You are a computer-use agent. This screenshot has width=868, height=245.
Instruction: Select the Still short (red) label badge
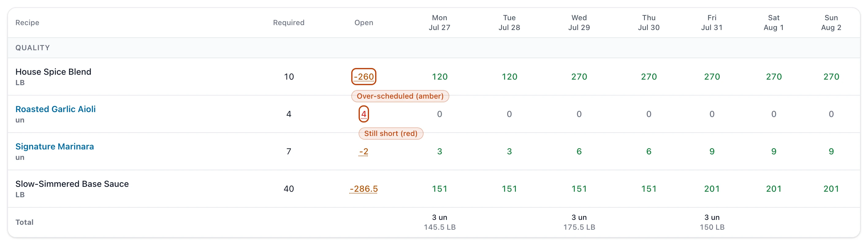(390, 133)
